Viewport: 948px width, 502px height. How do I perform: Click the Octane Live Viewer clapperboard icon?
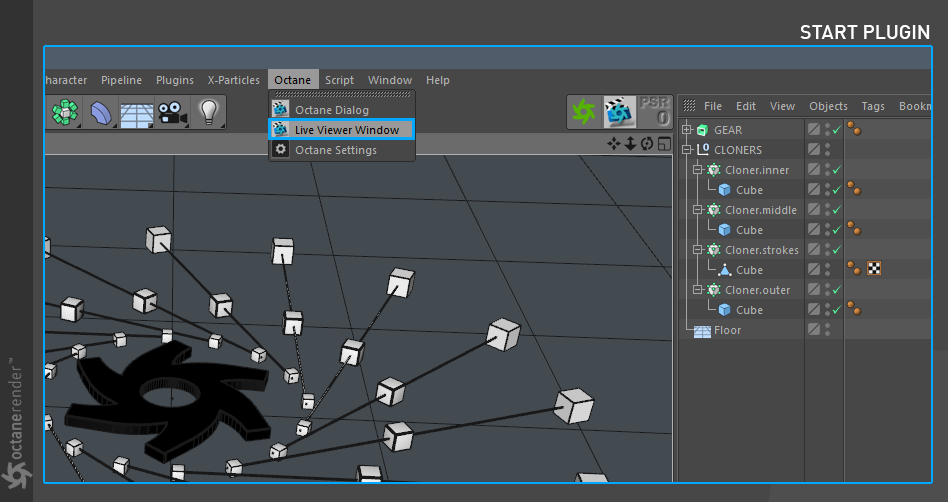[619, 112]
